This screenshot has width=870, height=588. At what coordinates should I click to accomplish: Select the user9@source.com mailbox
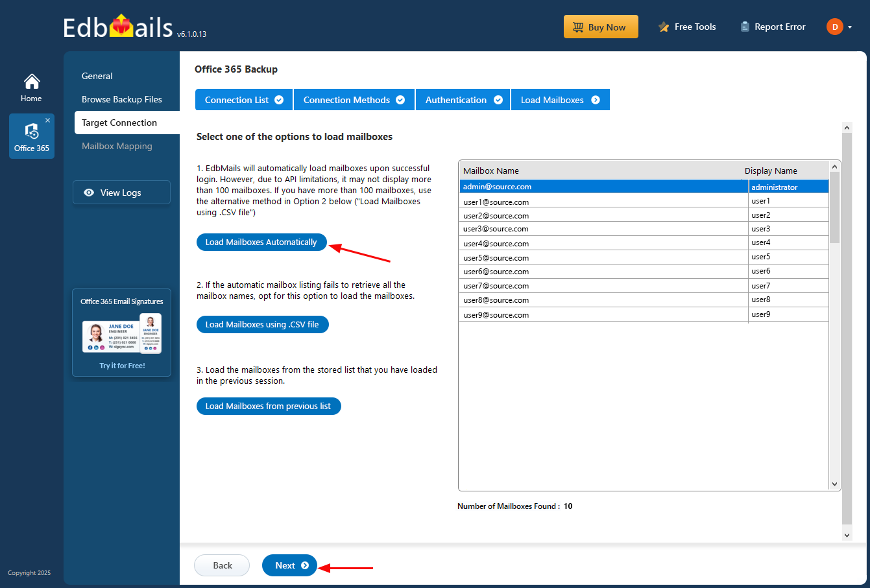[496, 314]
